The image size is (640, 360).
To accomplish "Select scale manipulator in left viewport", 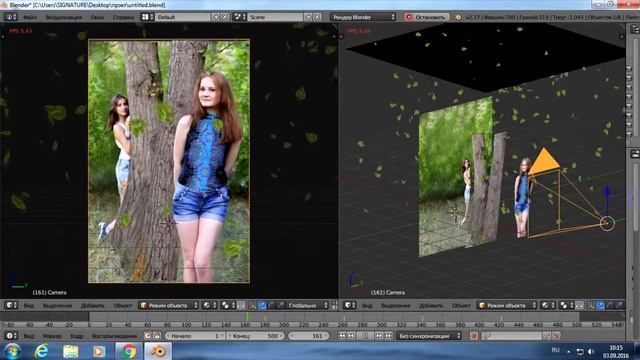I will click(x=280, y=305).
